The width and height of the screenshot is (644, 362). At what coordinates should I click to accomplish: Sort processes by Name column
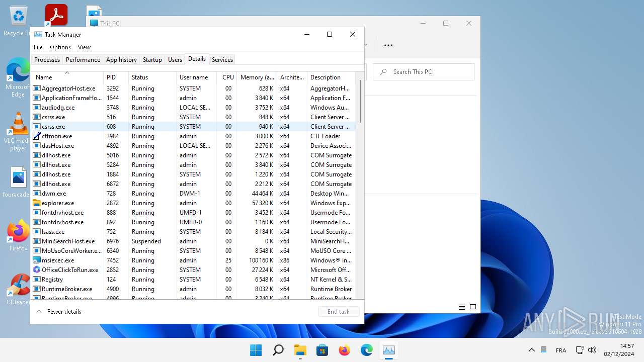67,77
